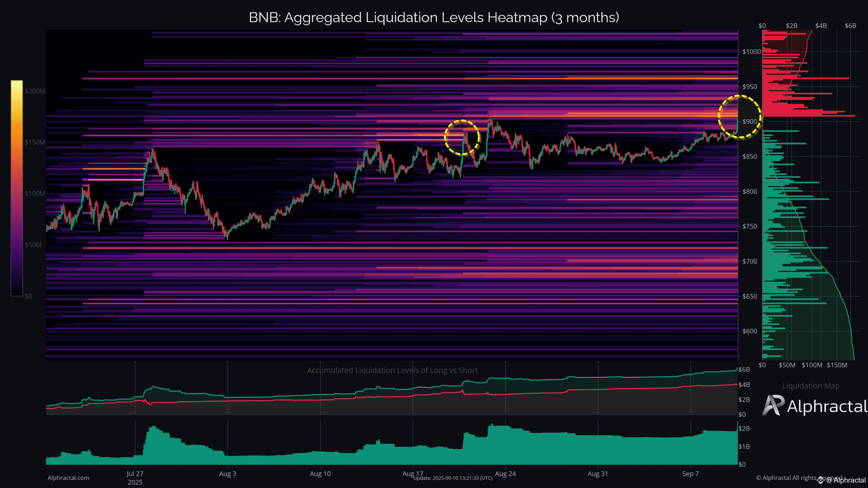Click $6B on the accumulated levels axis
The width and height of the screenshot is (868, 488).
(744, 369)
